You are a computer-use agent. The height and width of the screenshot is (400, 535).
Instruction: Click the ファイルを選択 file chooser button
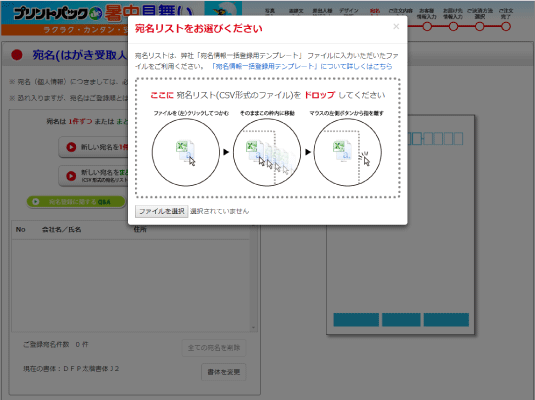point(161,211)
